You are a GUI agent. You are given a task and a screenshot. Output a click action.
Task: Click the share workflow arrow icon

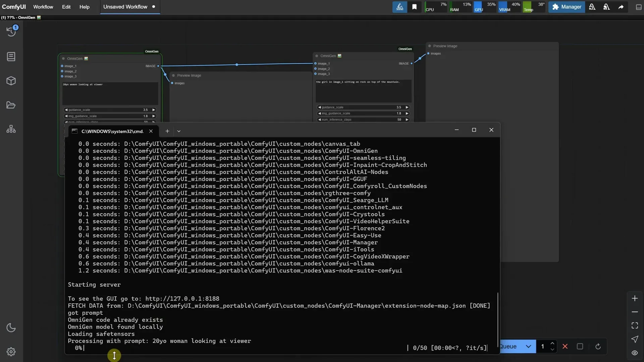tap(621, 7)
